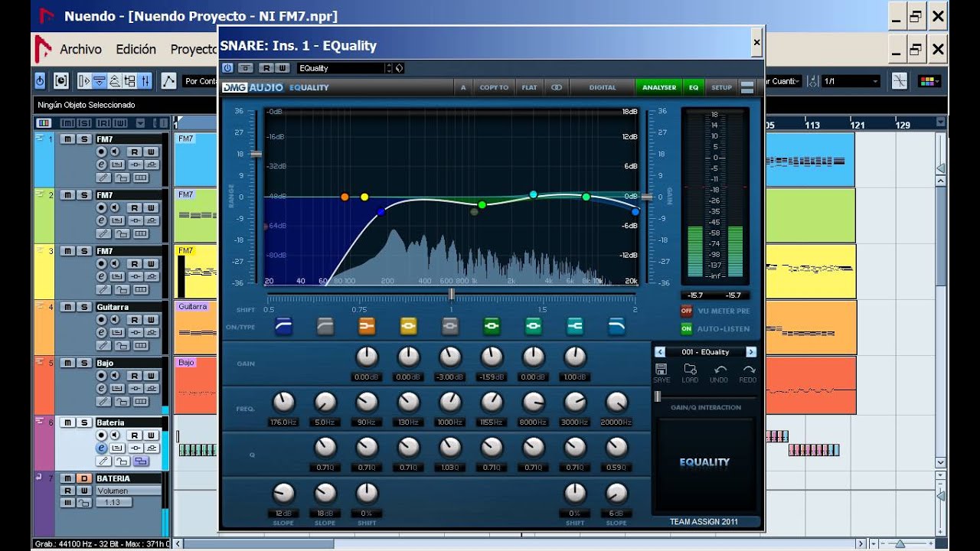Click the 1.03 Q knob

450,448
